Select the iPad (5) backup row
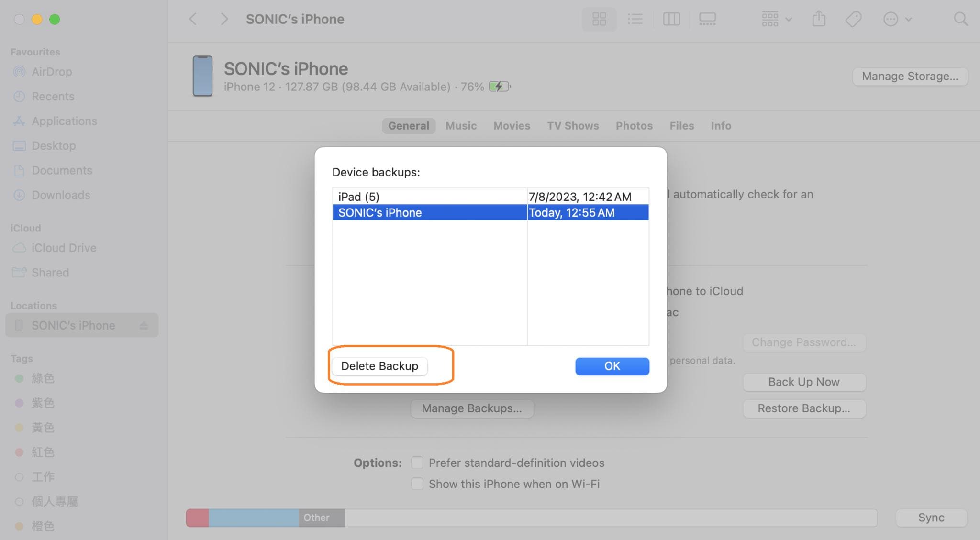Viewport: 980px width, 540px height. point(490,197)
